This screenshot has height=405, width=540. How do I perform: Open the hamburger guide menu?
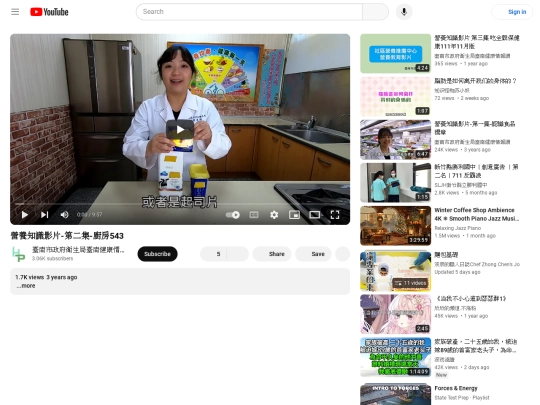15,12
